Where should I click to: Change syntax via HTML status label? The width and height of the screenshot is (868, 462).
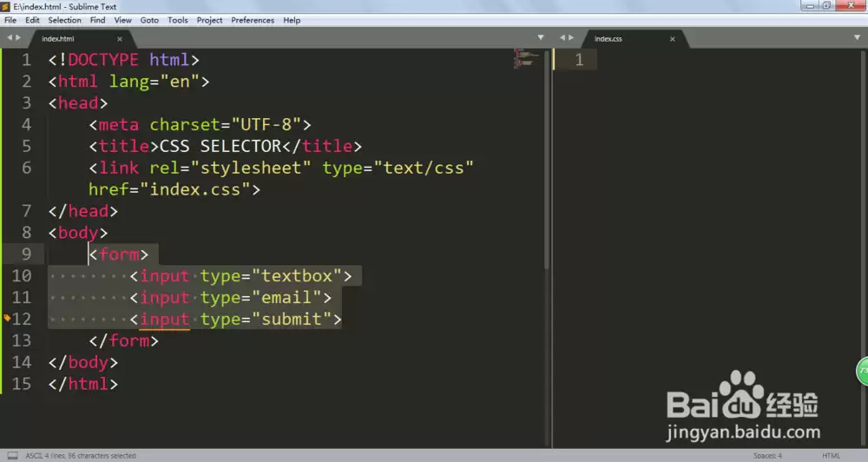coord(831,455)
